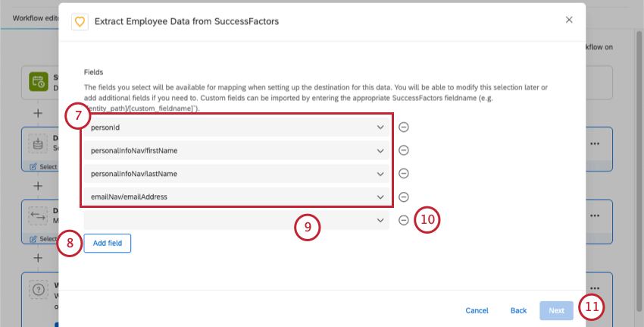Click the Add field button
The width and height of the screenshot is (644, 327).
coord(107,243)
